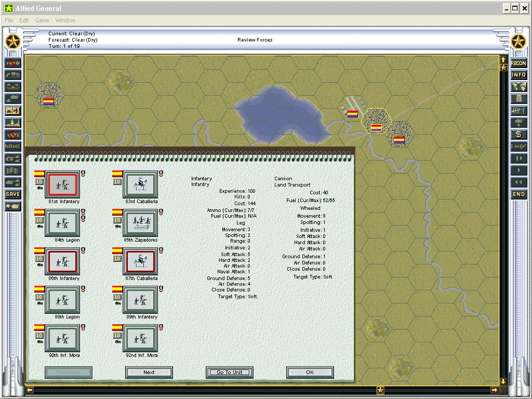
Task: Click the map scroll down arrow
Action: coord(503,381)
